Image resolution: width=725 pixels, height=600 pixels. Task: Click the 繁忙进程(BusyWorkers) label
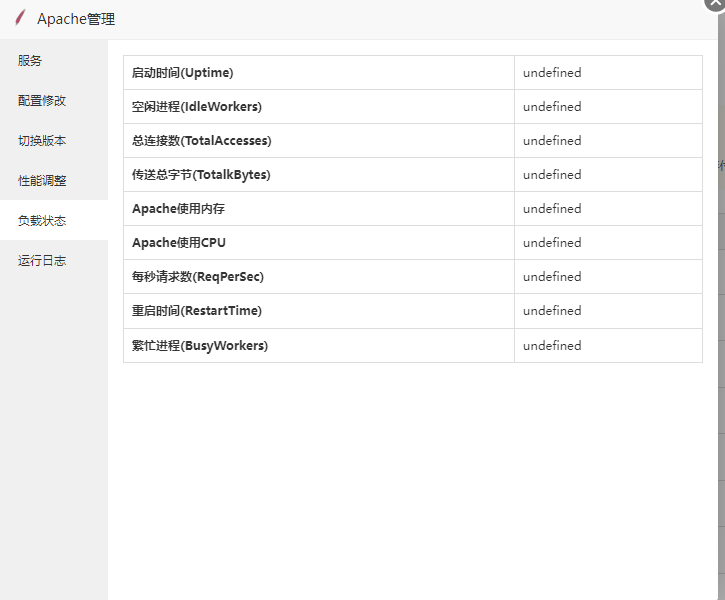[x=200, y=345]
